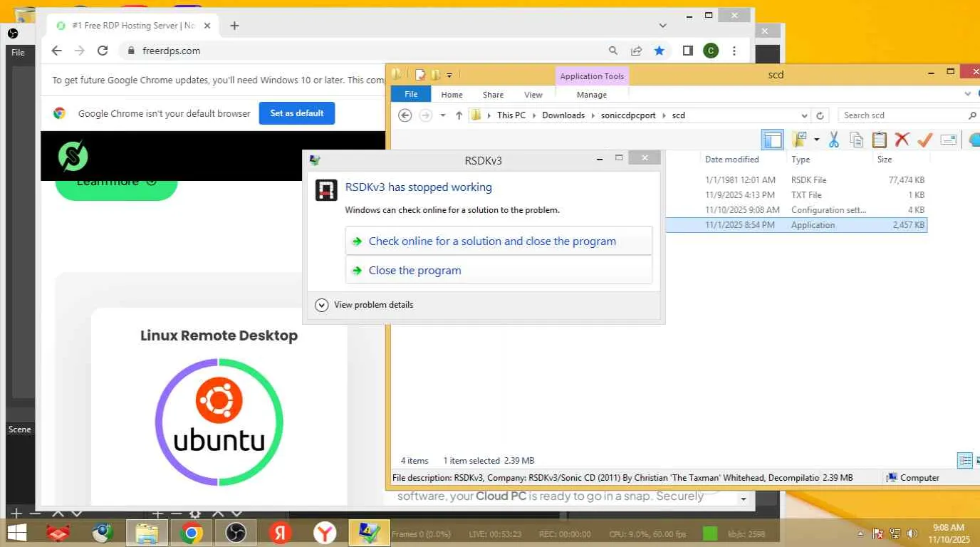This screenshot has height=547, width=980.
Task: Select the Application file row
Action: 796,225
